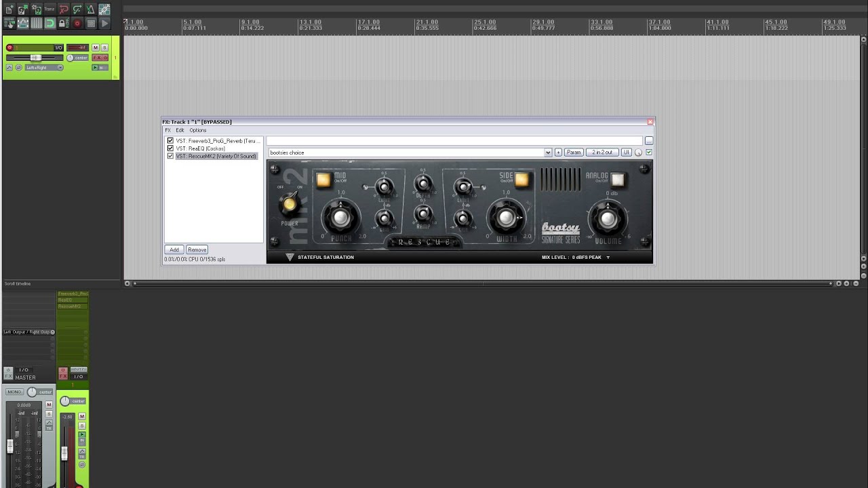Viewport: 868px width, 488px height.
Task: Click the RAMP knob
Action: coord(423,213)
